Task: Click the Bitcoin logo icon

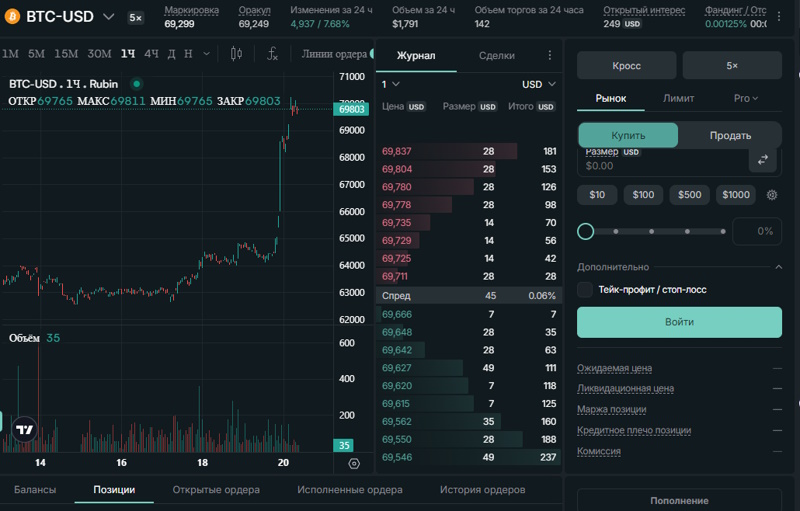Action: point(12,17)
